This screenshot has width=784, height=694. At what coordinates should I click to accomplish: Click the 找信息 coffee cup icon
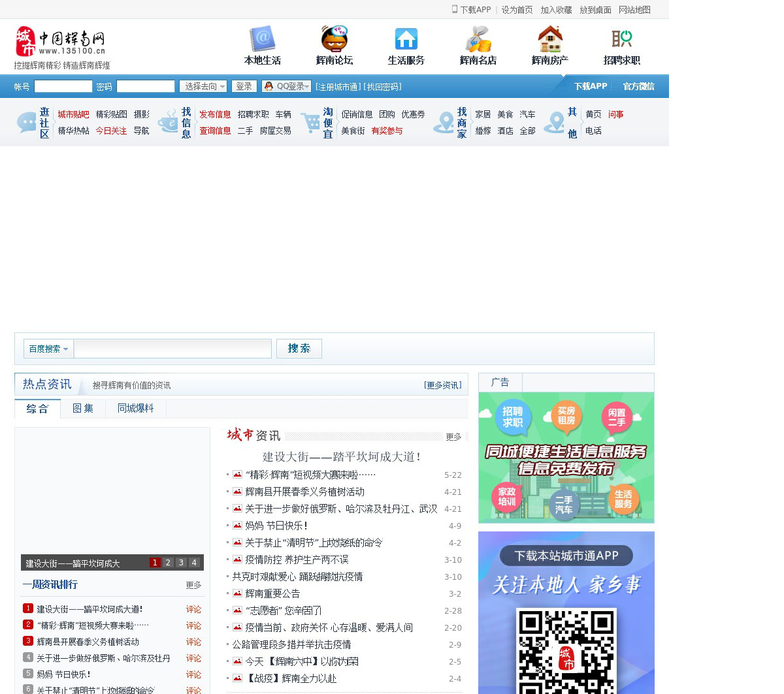[168, 122]
